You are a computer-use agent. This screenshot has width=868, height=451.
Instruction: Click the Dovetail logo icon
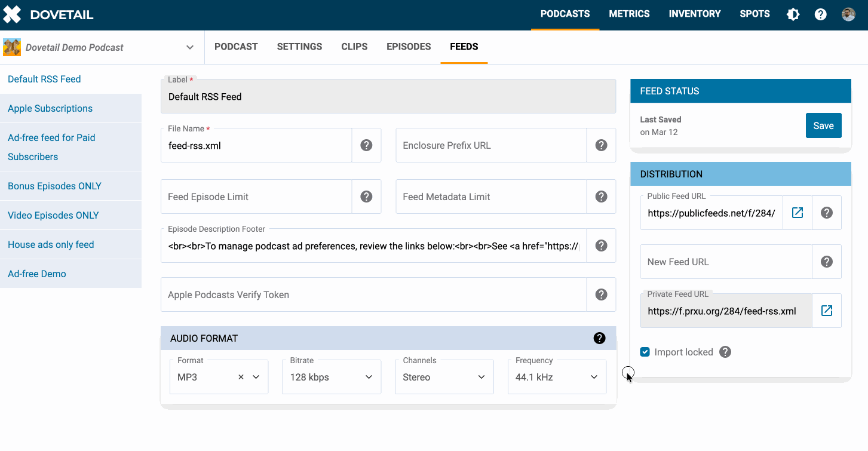tap(12, 14)
